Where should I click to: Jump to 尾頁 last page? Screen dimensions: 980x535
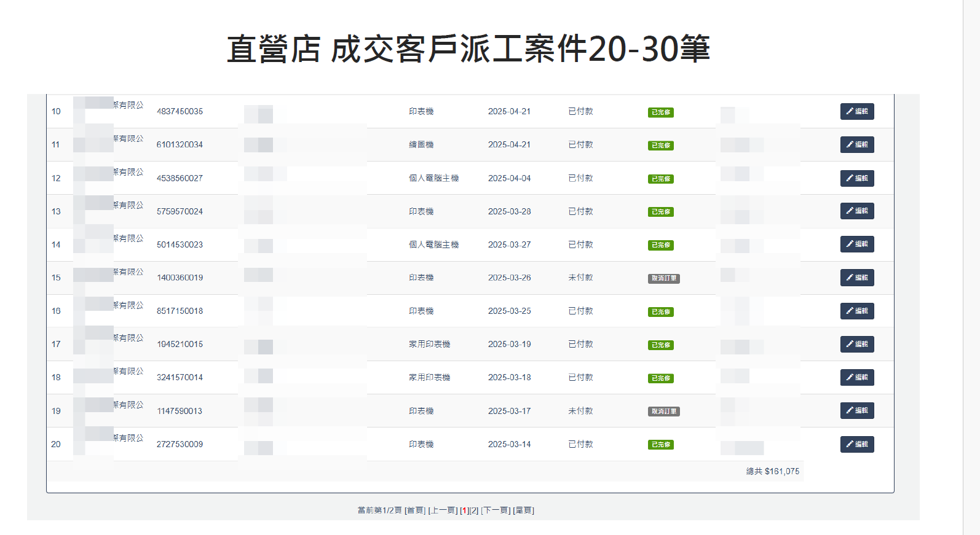point(523,510)
